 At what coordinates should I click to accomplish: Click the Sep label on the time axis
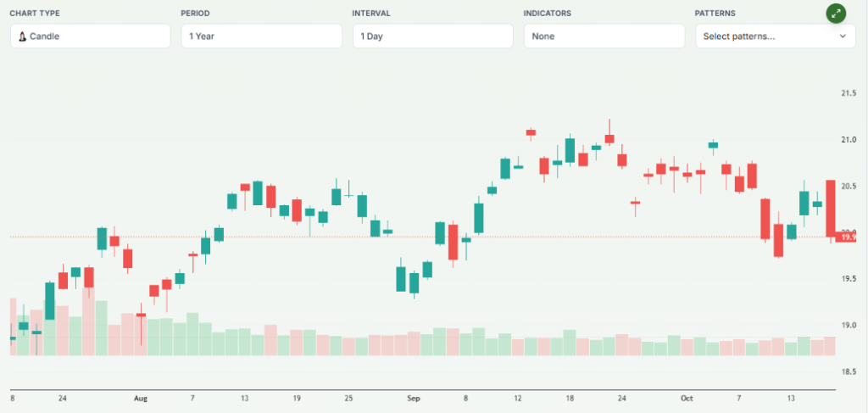[x=414, y=397]
